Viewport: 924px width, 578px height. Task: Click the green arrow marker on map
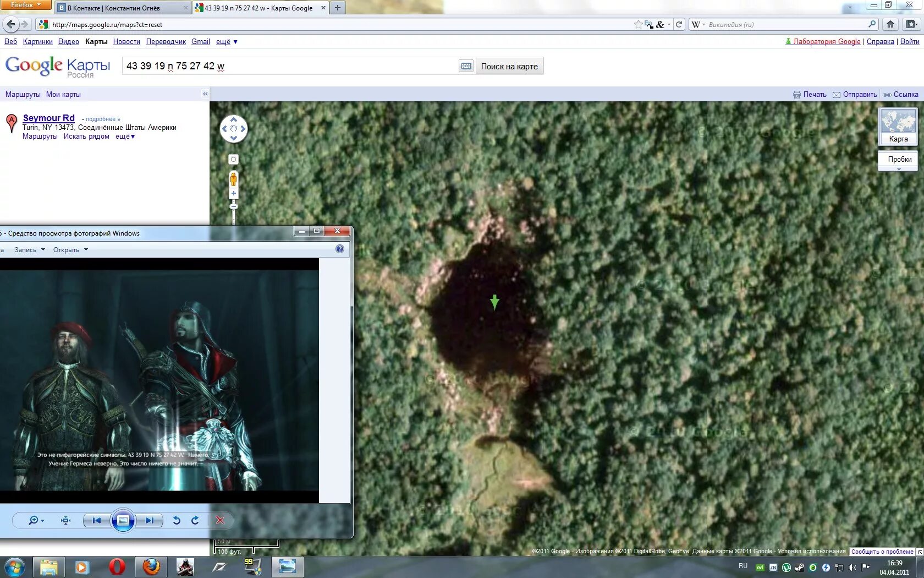pyautogui.click(x=494, y=302)
